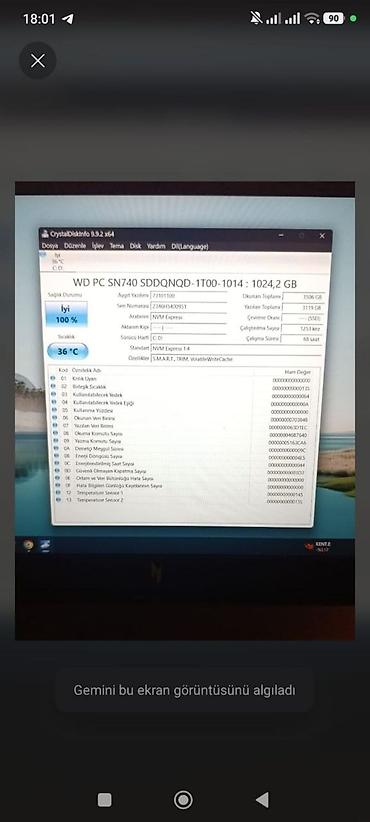Viewport: 370px width, 822px height.
Task: Open the İşlev menu
Action: pos(98,245)
